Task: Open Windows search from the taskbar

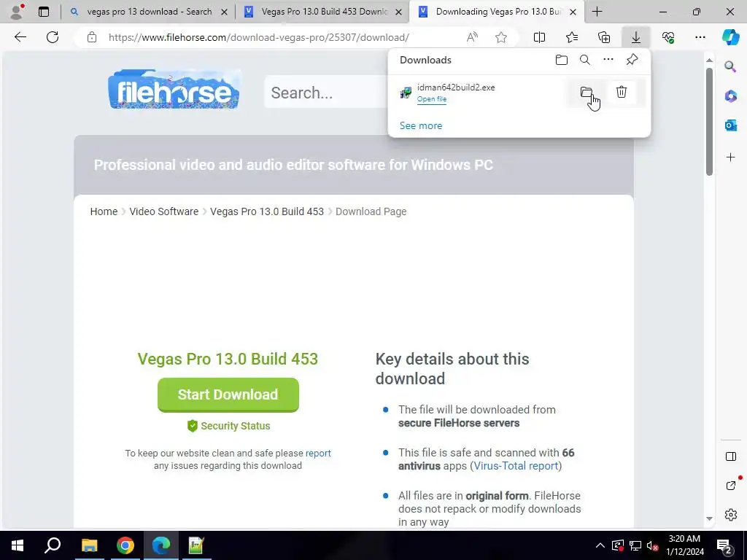Action: (x=53, y=545)
